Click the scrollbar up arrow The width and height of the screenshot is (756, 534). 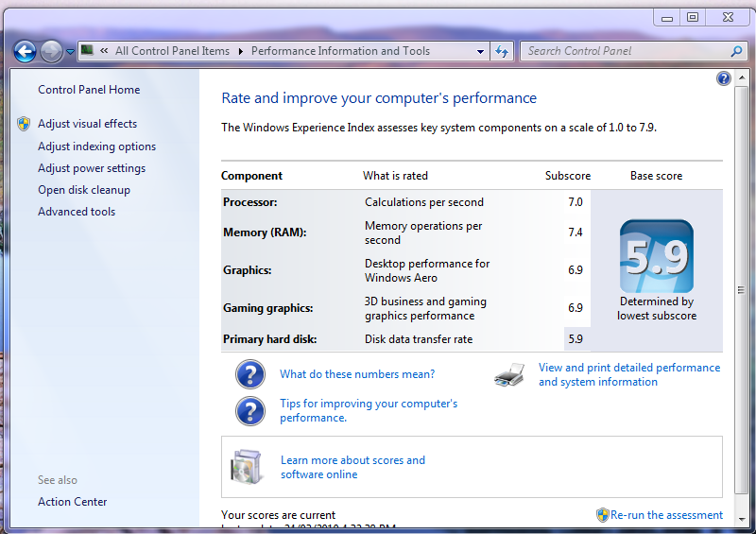pos(742,78)
